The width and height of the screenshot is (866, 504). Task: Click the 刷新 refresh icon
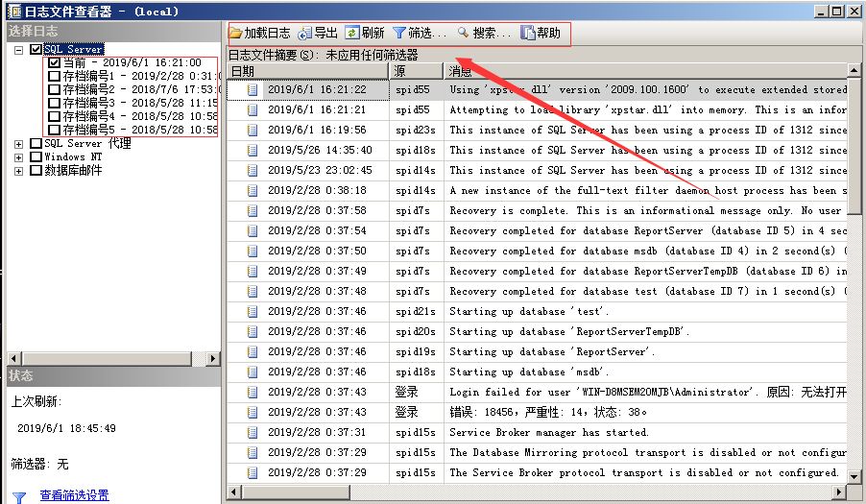click(352, 33)
